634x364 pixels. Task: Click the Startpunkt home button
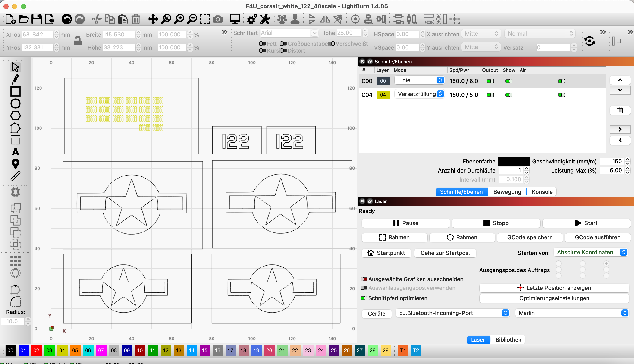pos(386,253)
